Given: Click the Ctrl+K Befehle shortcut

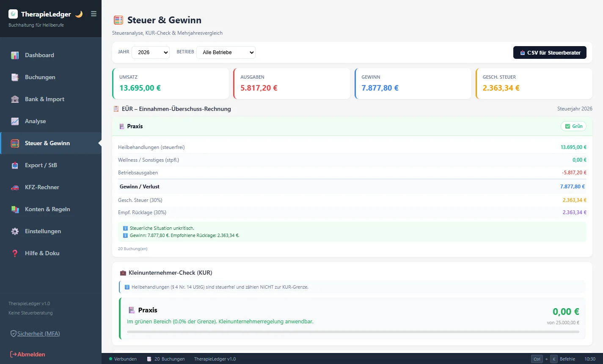Looking at the screenshot, I should pyautogui.click(x=553, y=359).
